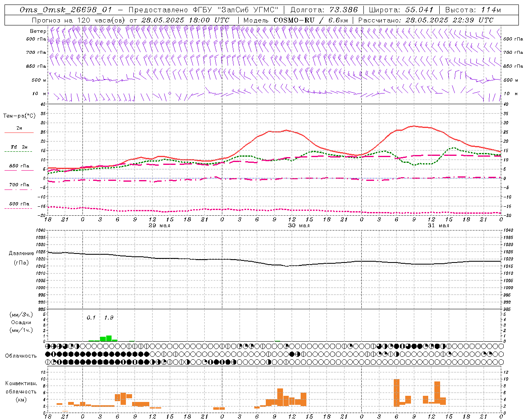Click the Конвективн. label
Image resolution: width=525 pixels, height=420 pixels.
pos(21,383)
